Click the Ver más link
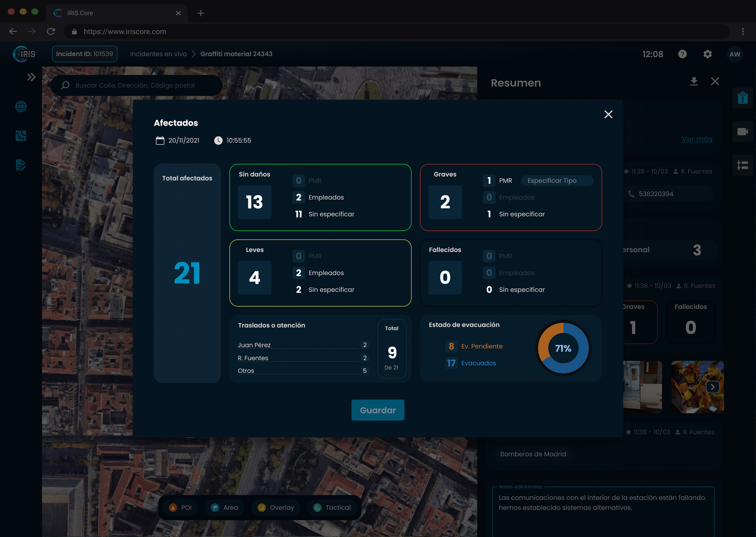 [x=697, y=139]
